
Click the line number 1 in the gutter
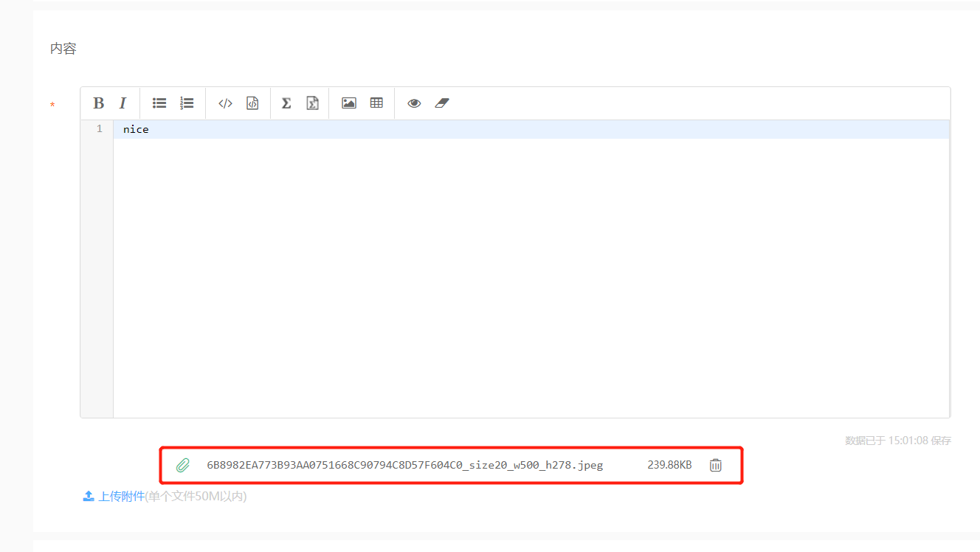click(x=99, y=129)
